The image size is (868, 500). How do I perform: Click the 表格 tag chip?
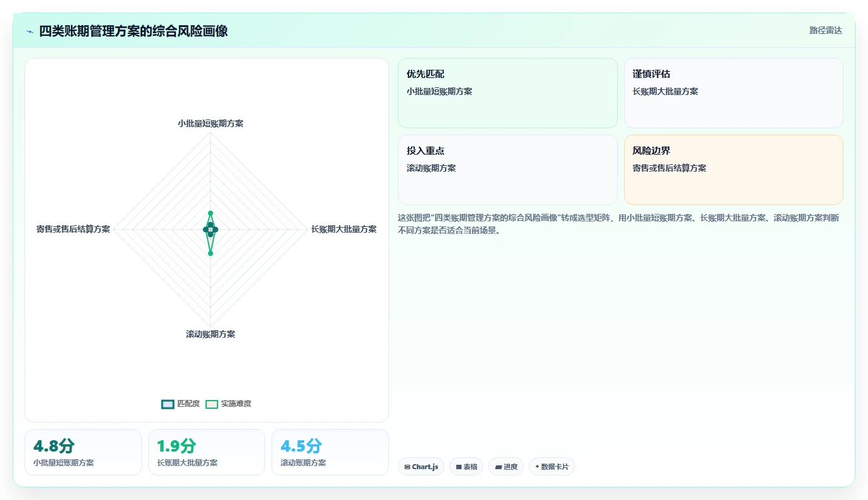tap(466, 467)
